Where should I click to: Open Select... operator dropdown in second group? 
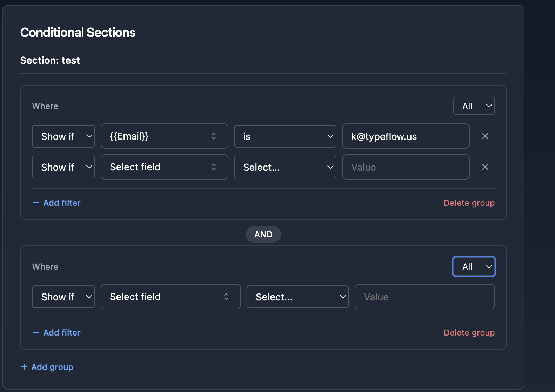(297, 297)
